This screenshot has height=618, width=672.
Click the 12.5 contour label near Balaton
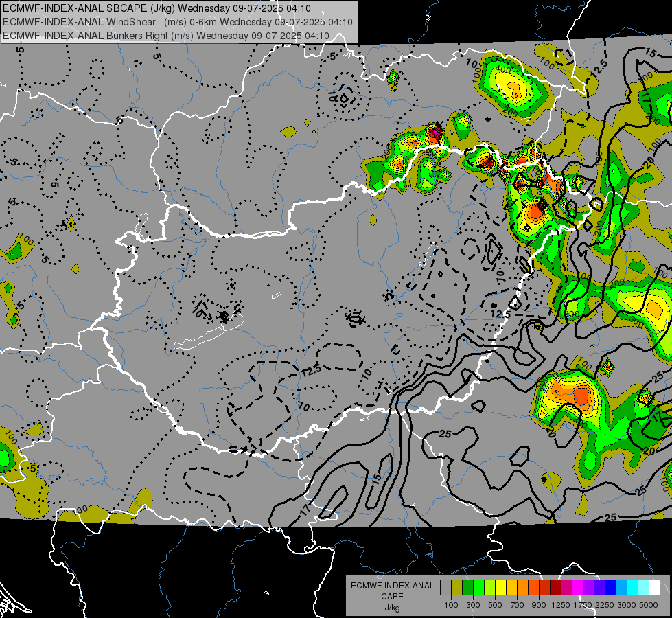coord(312,370)
